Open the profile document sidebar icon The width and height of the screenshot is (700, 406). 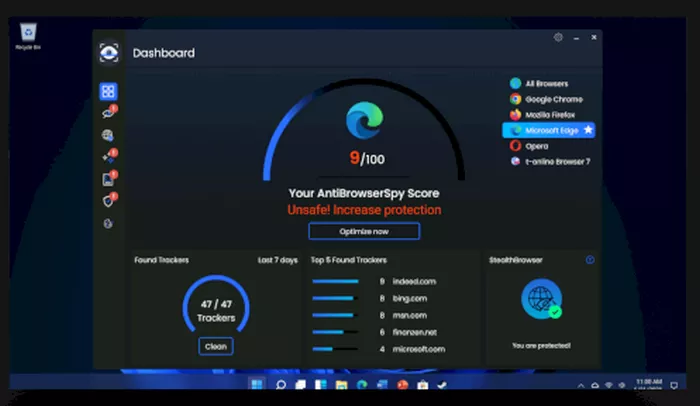[109, 179]
